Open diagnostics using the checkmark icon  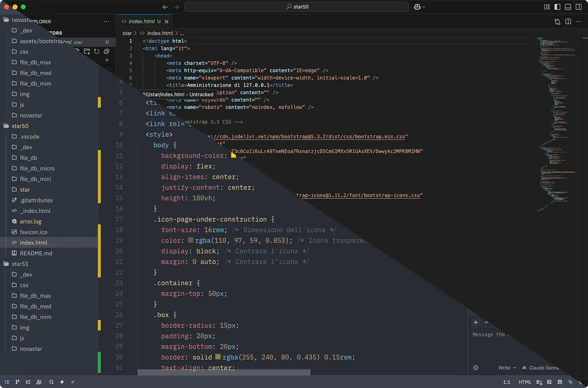(x=72, y=382)
